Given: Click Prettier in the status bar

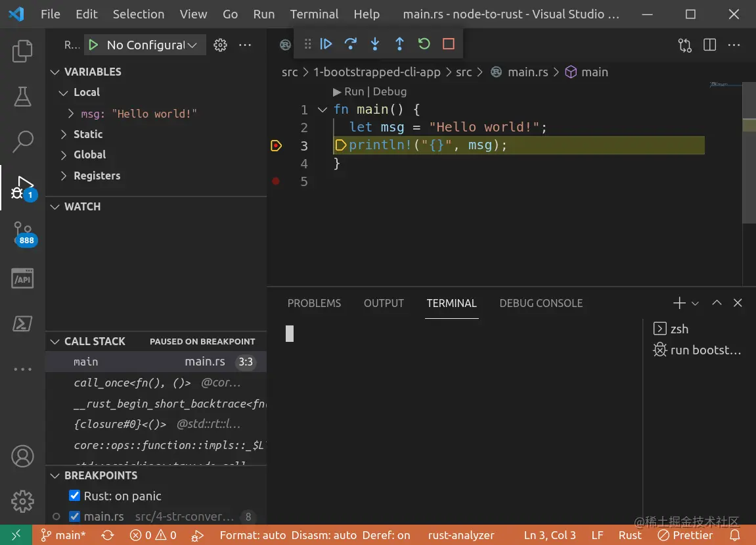Looking at the screenshot, I should tap(685, 535).
